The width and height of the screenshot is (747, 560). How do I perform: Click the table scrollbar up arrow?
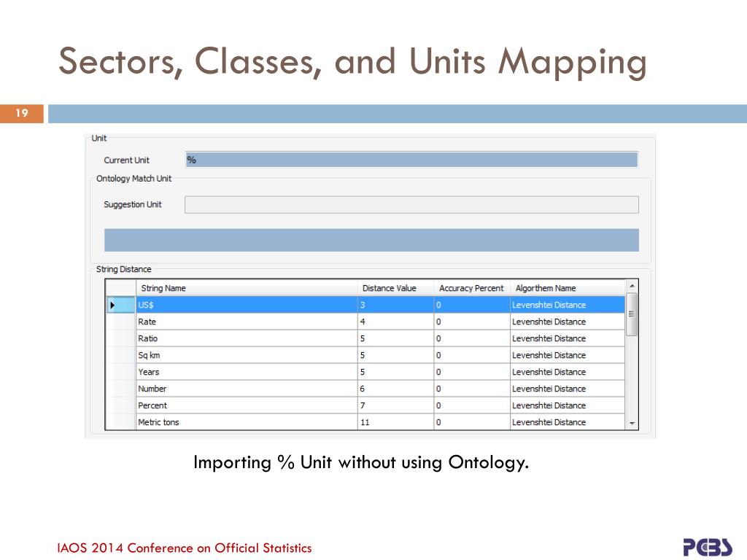tap(632, 286)
